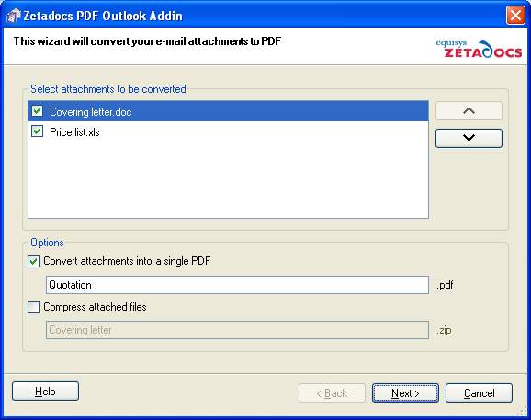The image size is (531, 420).
Task: Click the move down arrow button
Action: pyautogui.click(x=469, y=138)
